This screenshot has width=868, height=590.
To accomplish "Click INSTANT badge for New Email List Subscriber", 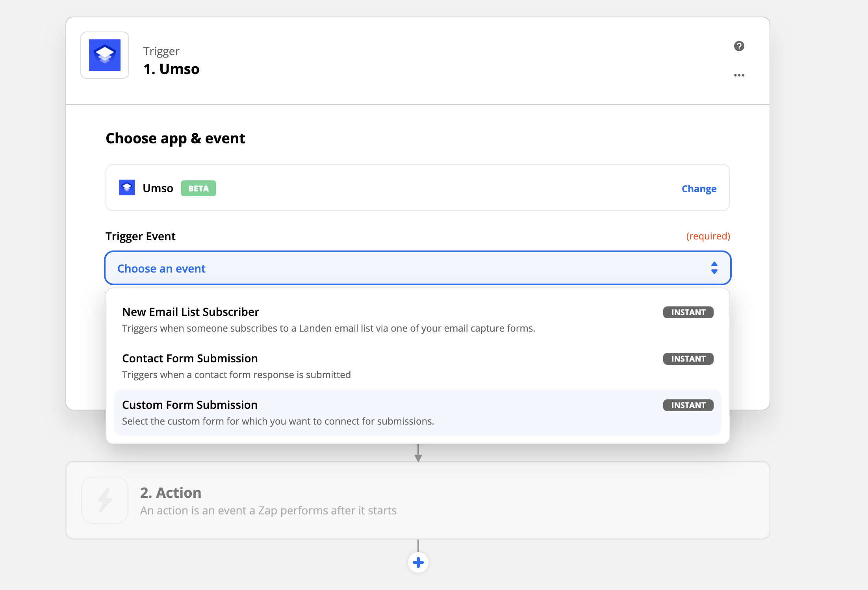I will tap(688, 312).
